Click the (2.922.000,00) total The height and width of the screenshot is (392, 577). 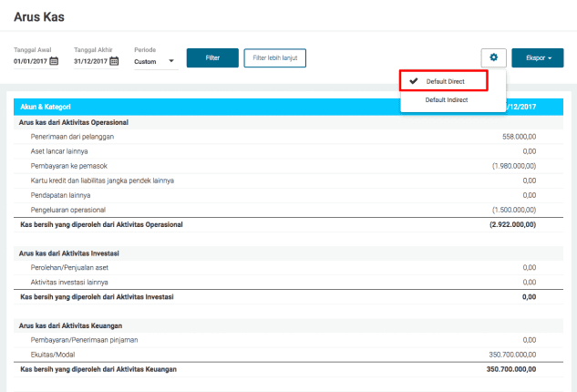(x=512, y=224)
